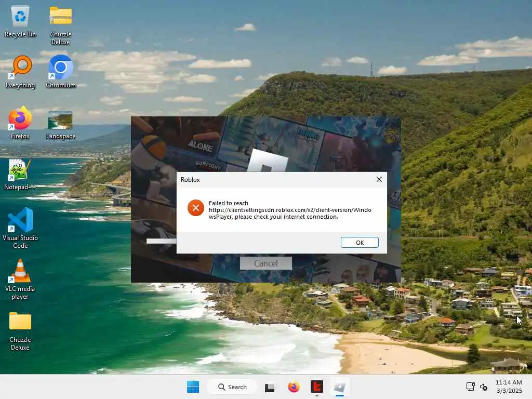The image size is (532, 399).
Task: Select the Recycle Bin desktop icon
Action: [20, 22]
